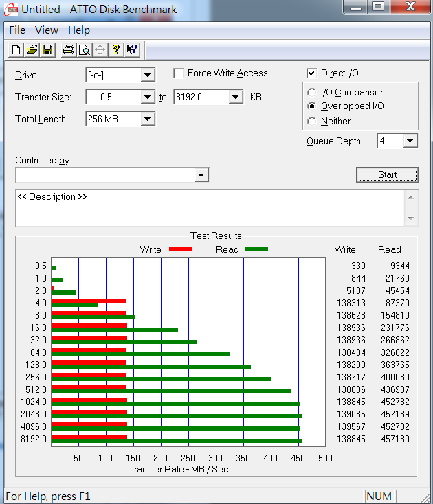
Task: Print results with the printer icon
Action: pyautogui.click(x=69, y=50)
